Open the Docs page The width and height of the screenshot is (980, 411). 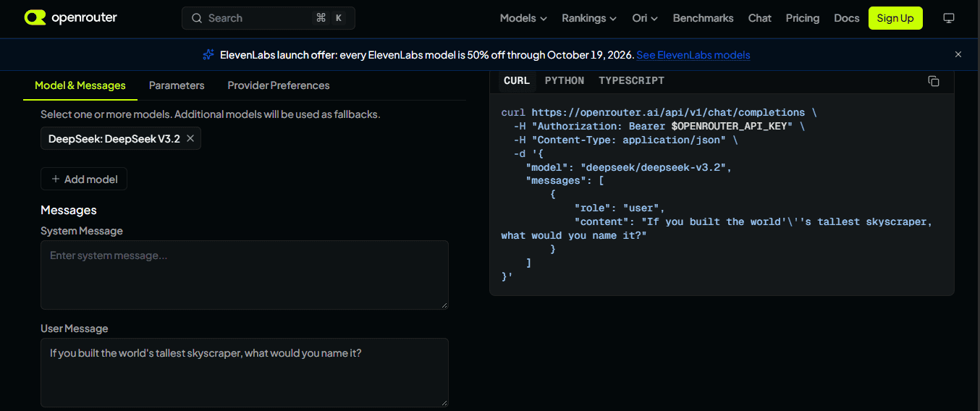coord(846,18)
